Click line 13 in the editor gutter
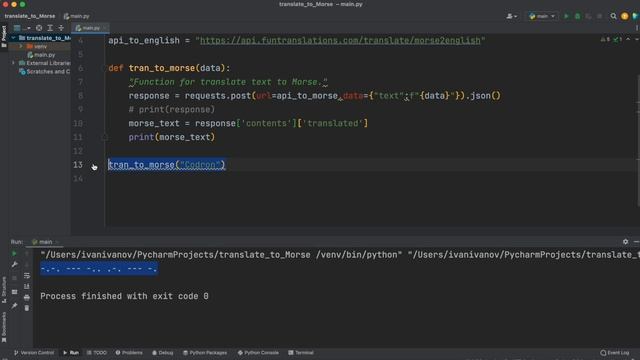The height and width of the screenshot is (360, 640). [x=78, y=165]
